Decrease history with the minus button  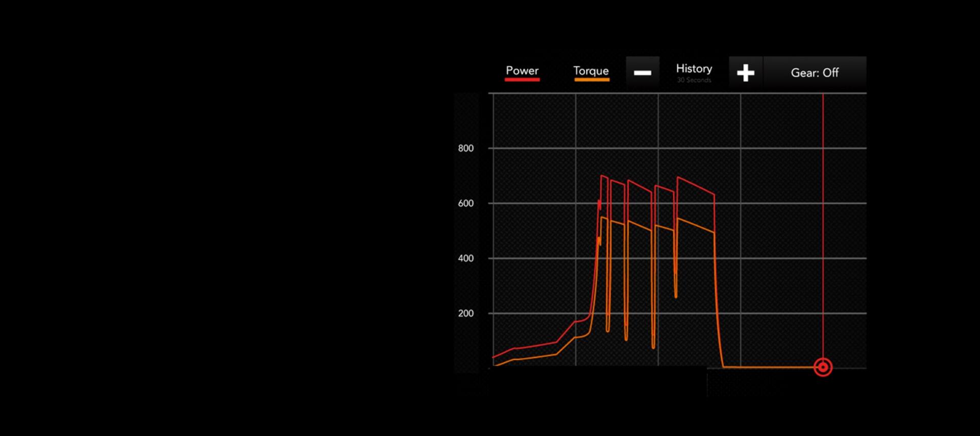tap(643, 73)
